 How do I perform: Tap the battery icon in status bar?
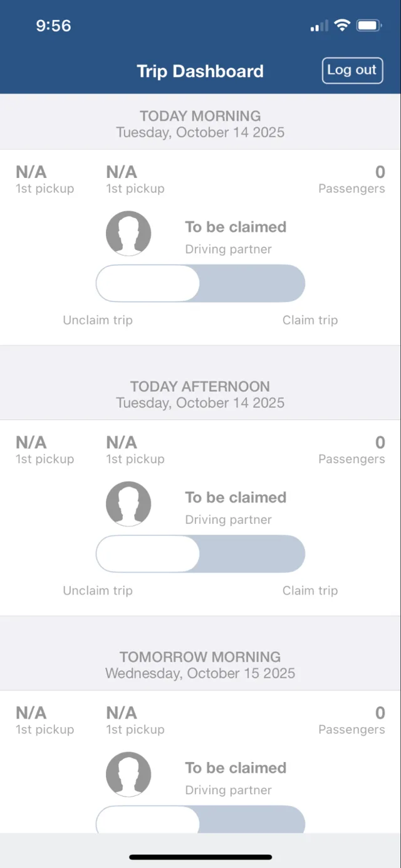[x=369, y=26]
